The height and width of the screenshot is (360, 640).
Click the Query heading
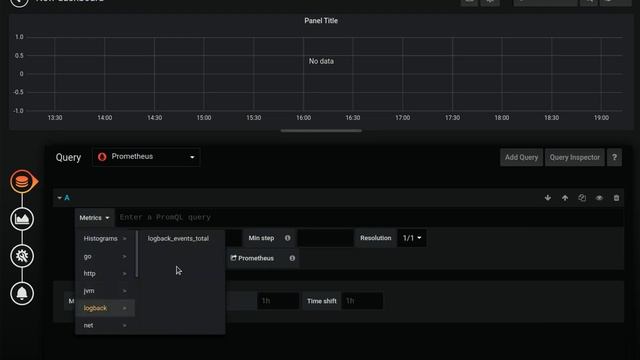coord(68,158)
